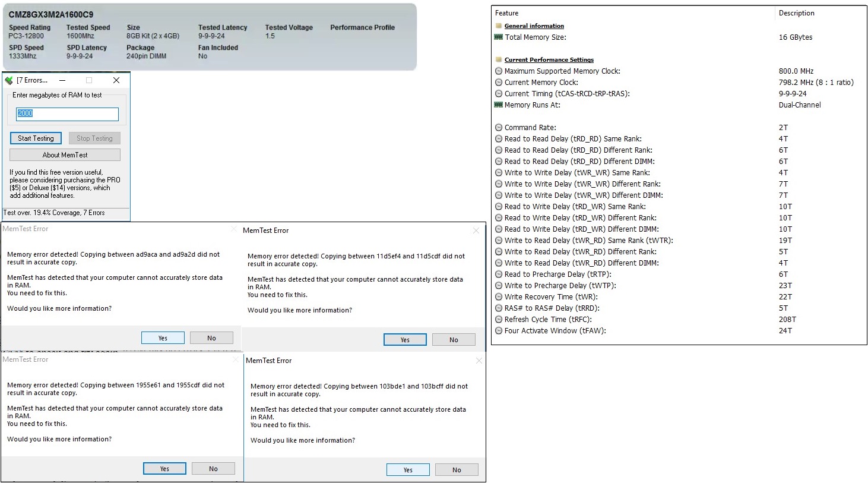Screen dimensions: 868x483
Task: Click the Description column header
Action: (796, 13)
